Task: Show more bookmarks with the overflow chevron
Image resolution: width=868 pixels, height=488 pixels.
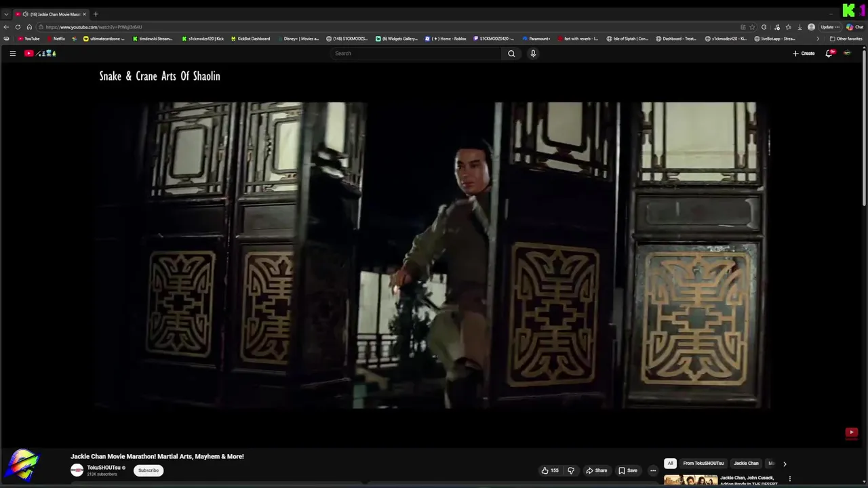Action: click(817, 39)
